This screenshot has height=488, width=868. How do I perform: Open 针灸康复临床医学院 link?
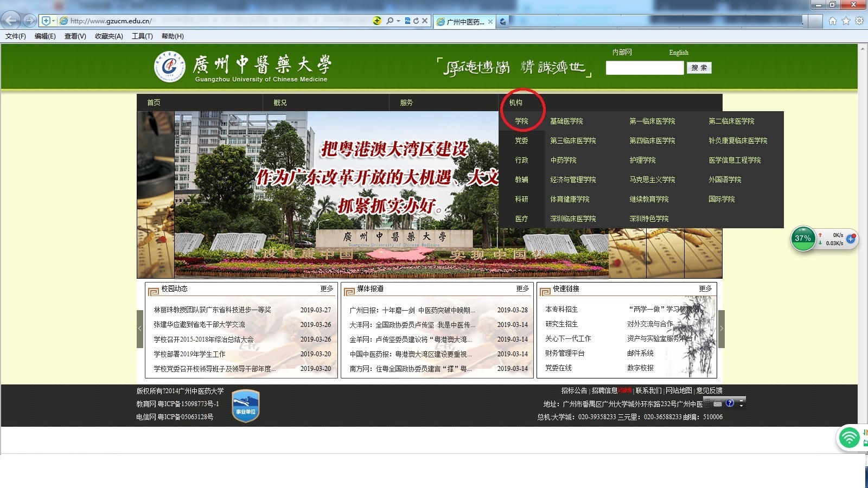738,140
